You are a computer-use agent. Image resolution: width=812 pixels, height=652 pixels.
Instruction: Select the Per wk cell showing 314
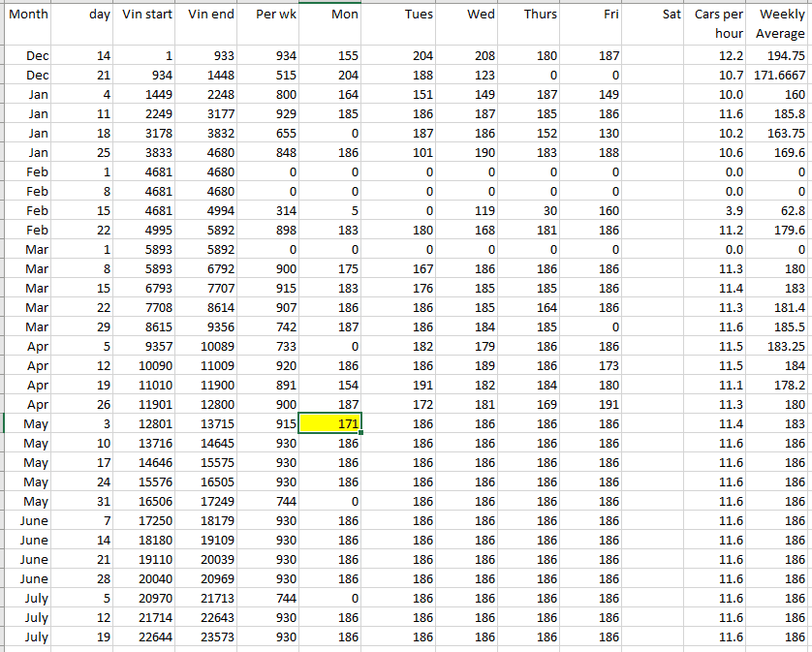click(x=269, y=211)
